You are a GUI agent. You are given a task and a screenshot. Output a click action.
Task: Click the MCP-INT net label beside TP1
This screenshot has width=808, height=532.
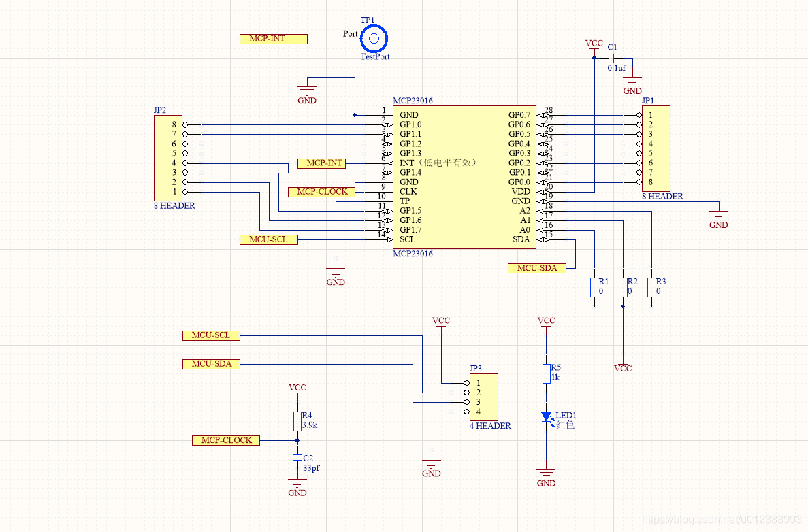pyautogui.click(x=274, y=39)
